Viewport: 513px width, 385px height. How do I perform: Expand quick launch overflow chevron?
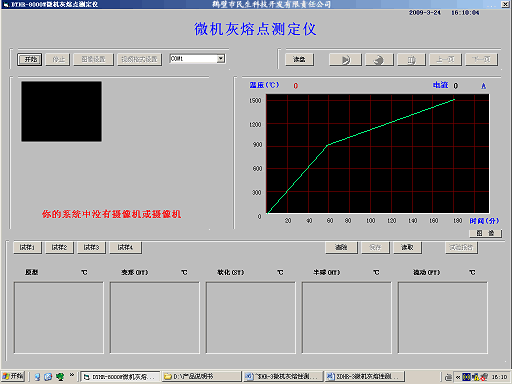[x=72, y=375]
